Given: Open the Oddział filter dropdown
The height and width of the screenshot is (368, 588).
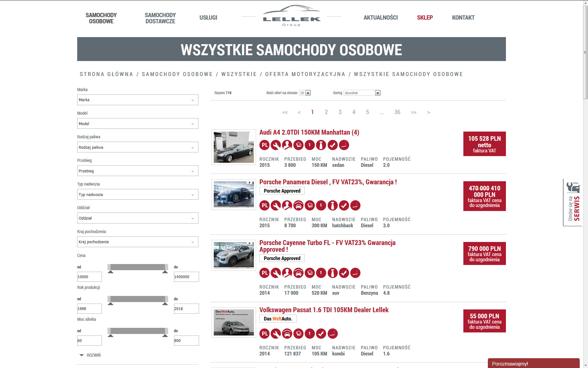Looking at the screenshot, I should pyautogui.click(x=138, y=218).
